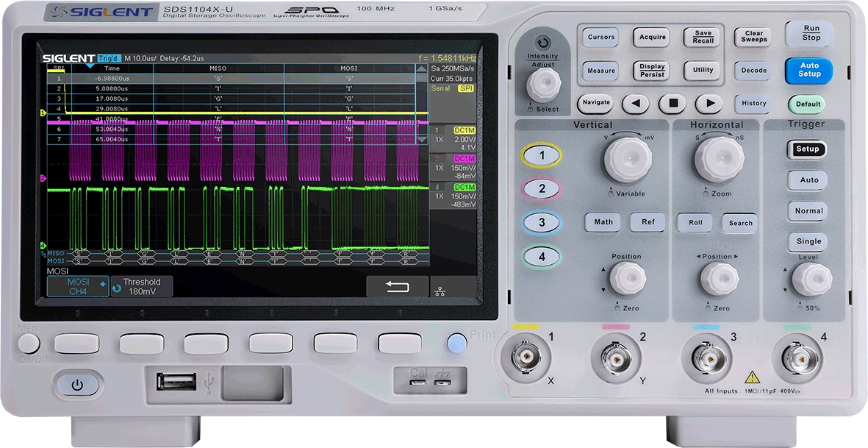Tap the SIGLENT logo on the screen
The height and width of the screenshot is (448, 868).
coord(68,57)
